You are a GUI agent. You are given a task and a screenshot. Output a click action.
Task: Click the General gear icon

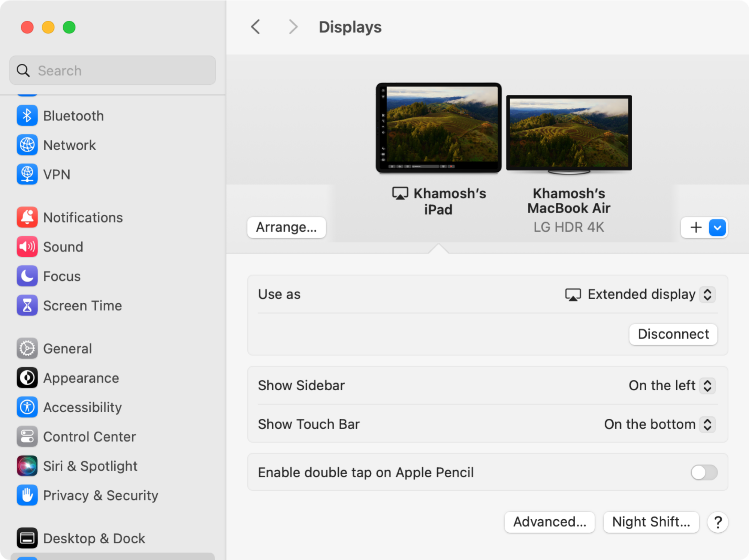(27, 349)
